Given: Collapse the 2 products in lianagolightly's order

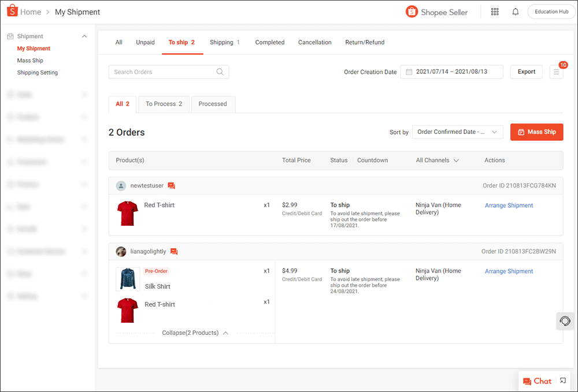Looking at the screenshot, I should coord(191,333).
